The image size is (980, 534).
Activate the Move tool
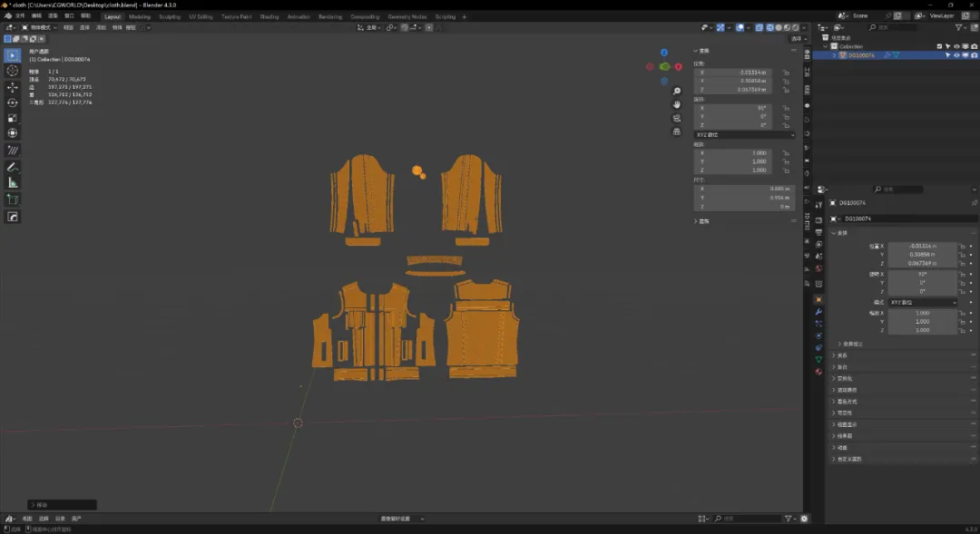(x=13, y=87)
